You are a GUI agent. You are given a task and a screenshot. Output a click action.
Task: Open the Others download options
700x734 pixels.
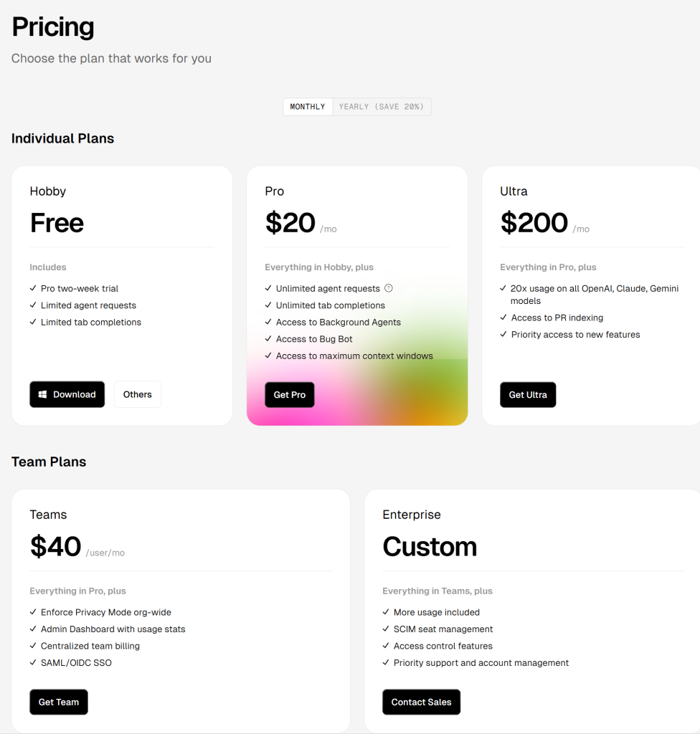point(137,394)
